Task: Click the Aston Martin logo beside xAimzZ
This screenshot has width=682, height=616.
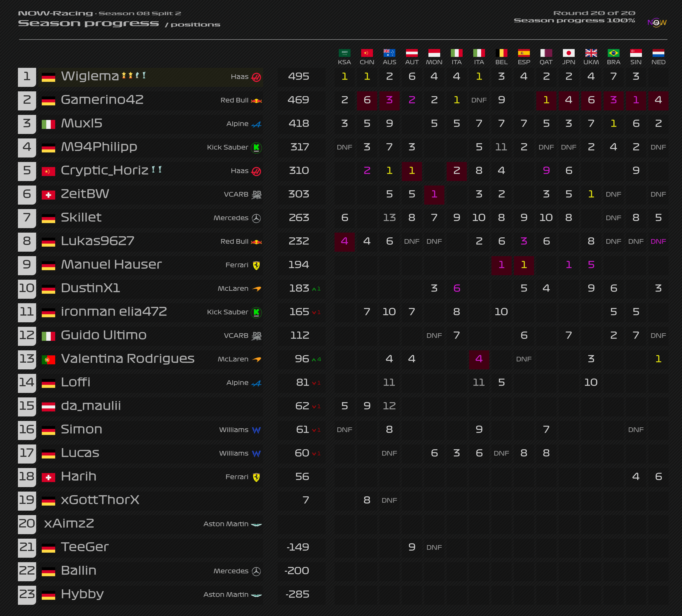Action: click(256, 525)
